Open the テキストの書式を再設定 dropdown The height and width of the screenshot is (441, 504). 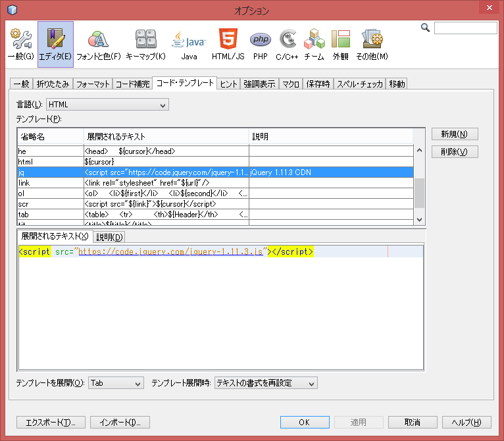pos(266,383)
